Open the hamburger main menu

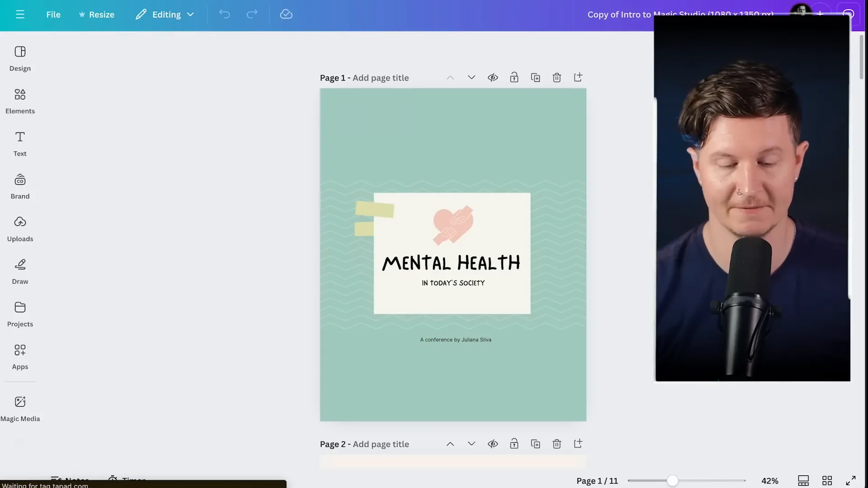tap(20, 14)
